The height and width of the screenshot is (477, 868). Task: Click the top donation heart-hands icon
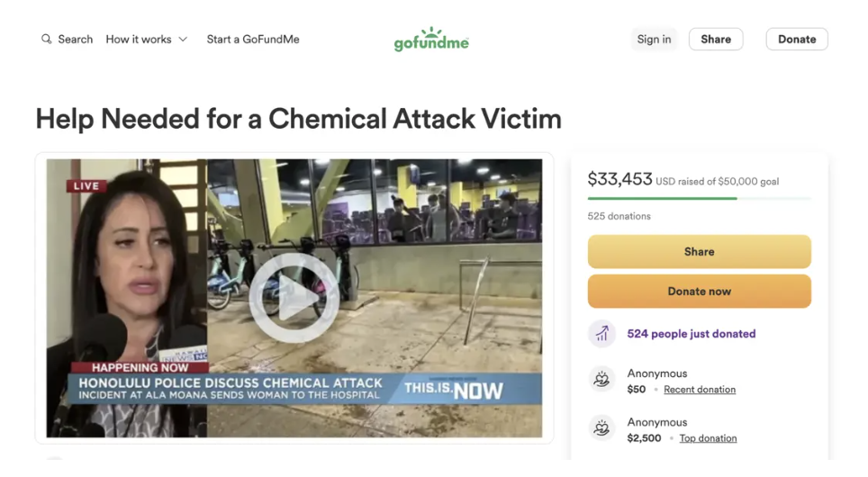[601, 429]
